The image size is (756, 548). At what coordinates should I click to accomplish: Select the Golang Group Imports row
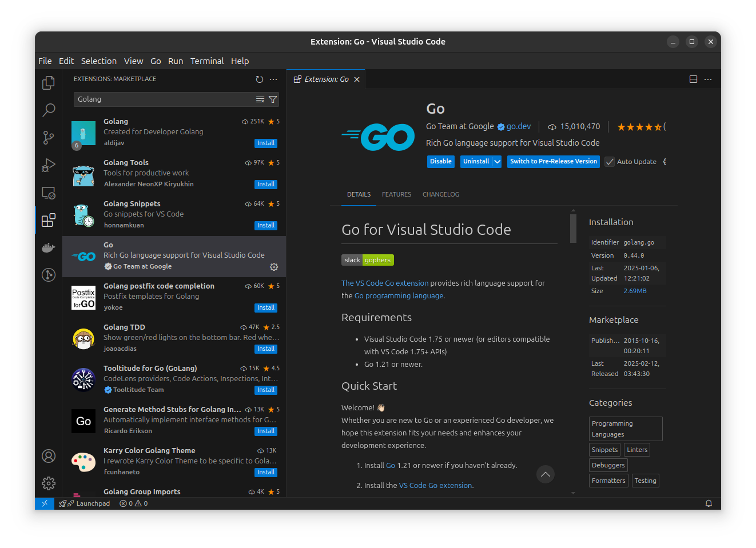[174, 491]
